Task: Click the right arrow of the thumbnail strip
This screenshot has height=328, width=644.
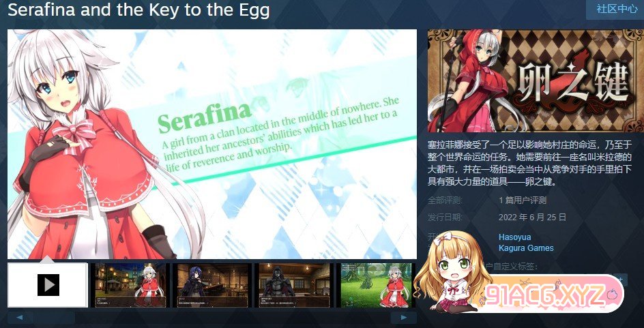Action: tap(403, 318)
